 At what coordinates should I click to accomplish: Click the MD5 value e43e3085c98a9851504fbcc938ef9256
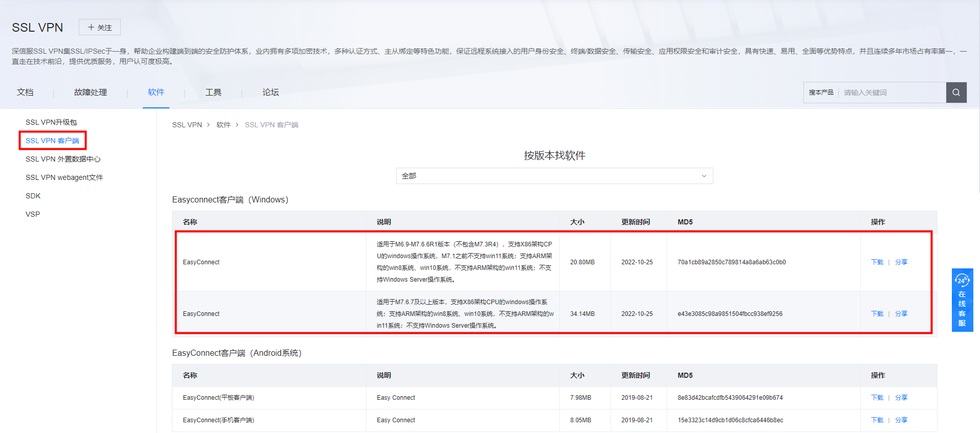point(730,314)
